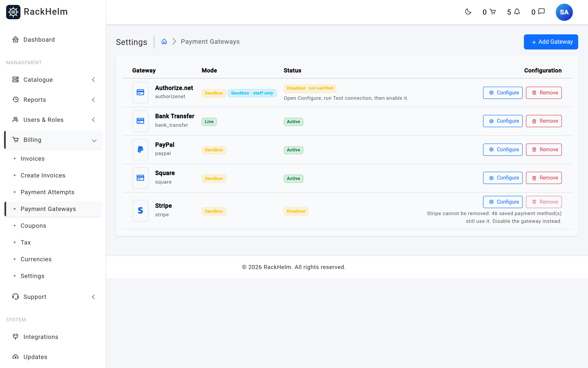
Task: Configure the Stripe gateway
Action: pos(502,202)
